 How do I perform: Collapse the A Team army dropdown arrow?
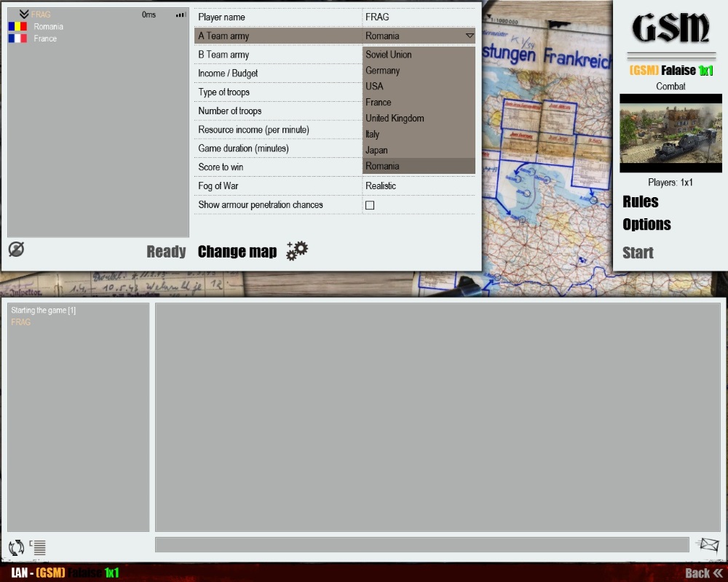point(470,36)
